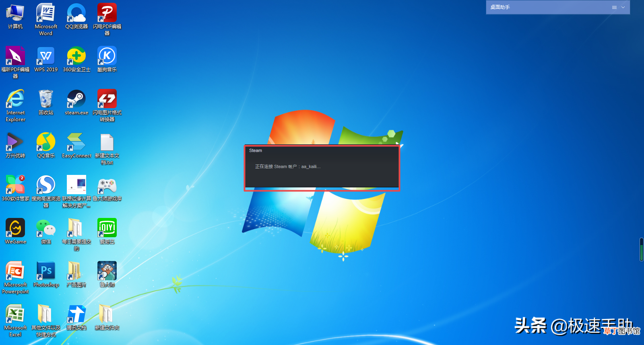Click Steam dialog title text
Viewport: 644px width, 345px height.
pyautogui.click(x=256, y=150)
